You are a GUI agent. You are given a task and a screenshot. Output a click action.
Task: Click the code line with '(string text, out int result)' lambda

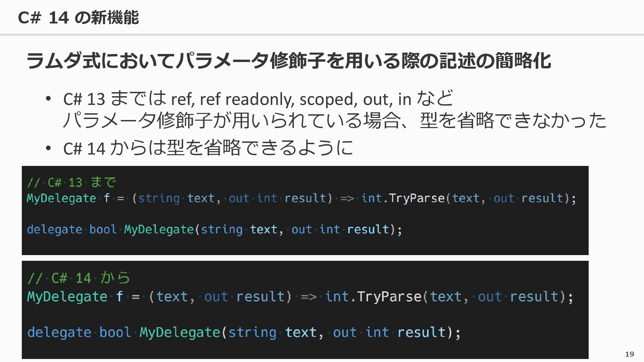[302, 198]
